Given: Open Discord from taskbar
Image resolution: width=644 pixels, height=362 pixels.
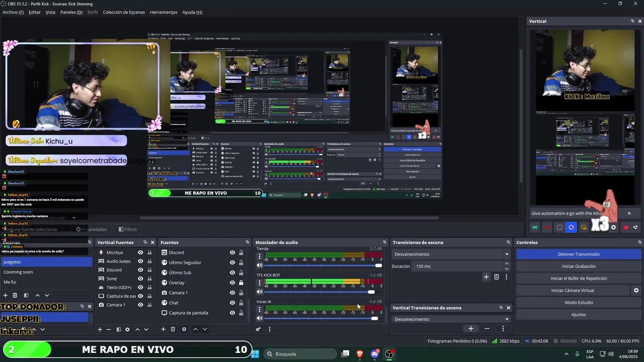Looking at the screenshot, I should (x=375, y=354).
